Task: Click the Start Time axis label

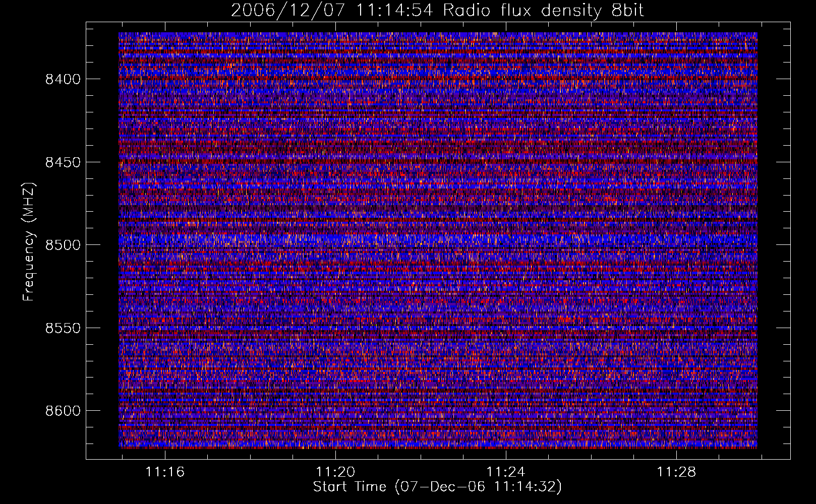Action: tap(437, 487)
